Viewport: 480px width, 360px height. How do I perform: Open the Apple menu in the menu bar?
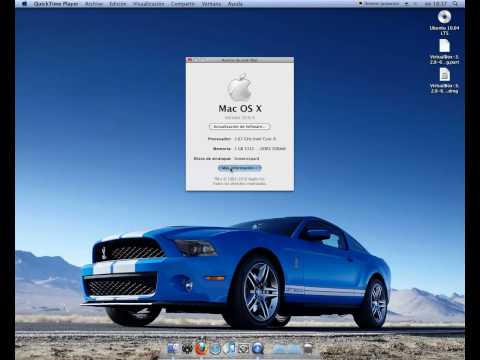pyautogui.click(x=24, y=4)
